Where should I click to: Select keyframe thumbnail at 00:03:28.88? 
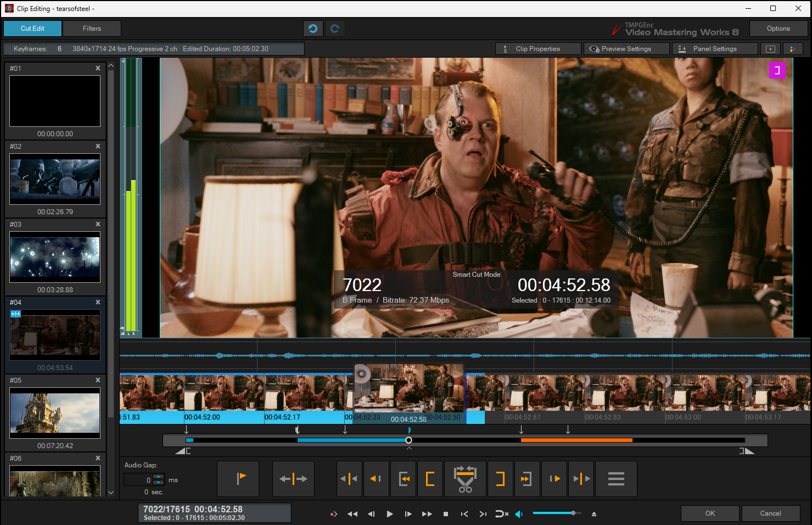pyautogui.click(x=55, y=257)
